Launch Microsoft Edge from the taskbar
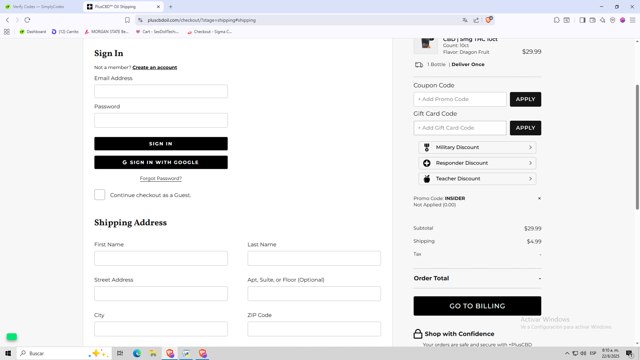The image size is (640, 360). (137, 353)
